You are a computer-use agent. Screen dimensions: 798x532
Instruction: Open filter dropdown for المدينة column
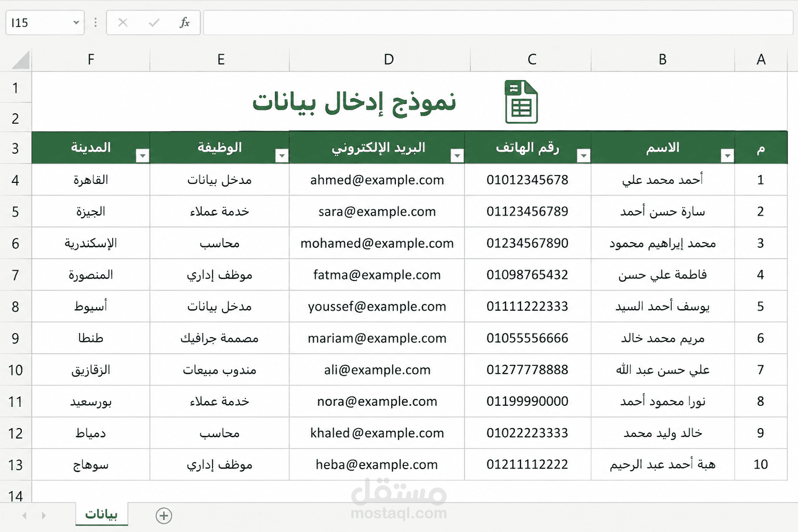142,155
